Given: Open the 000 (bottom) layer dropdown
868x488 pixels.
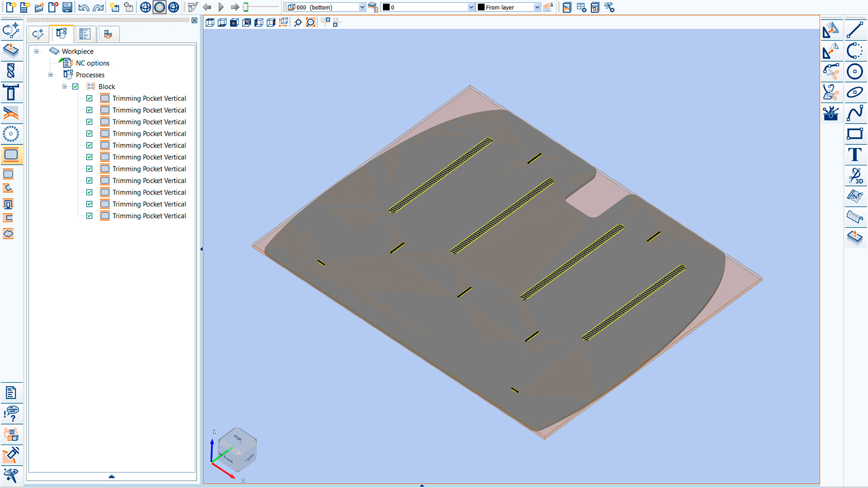Looking at the screenshot, I should click(x=362, y=7).
